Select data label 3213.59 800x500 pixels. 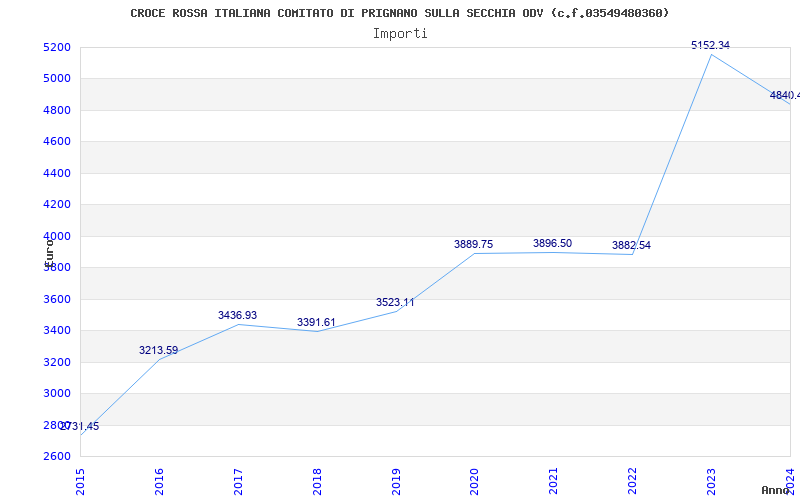[x=158, y=351]
